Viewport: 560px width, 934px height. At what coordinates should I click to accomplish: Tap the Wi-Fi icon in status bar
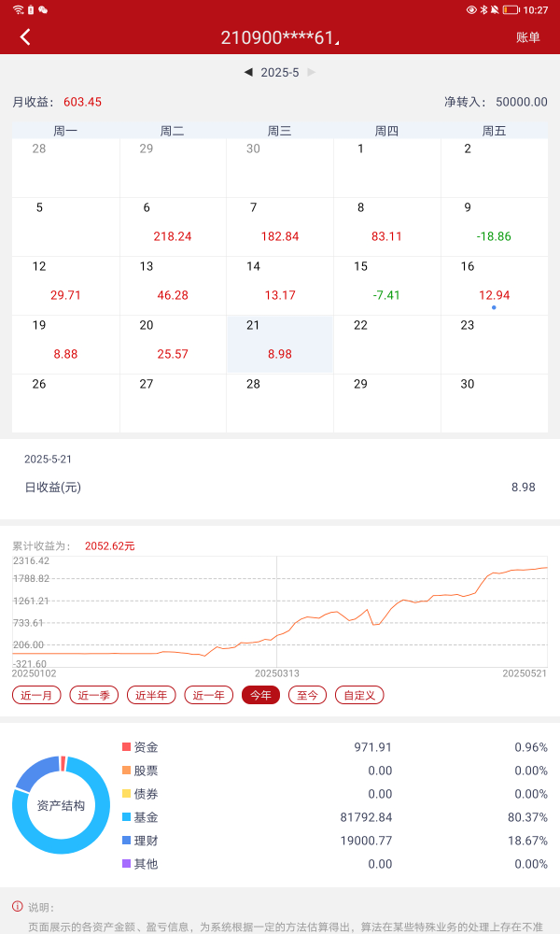(x=18, y=9)
